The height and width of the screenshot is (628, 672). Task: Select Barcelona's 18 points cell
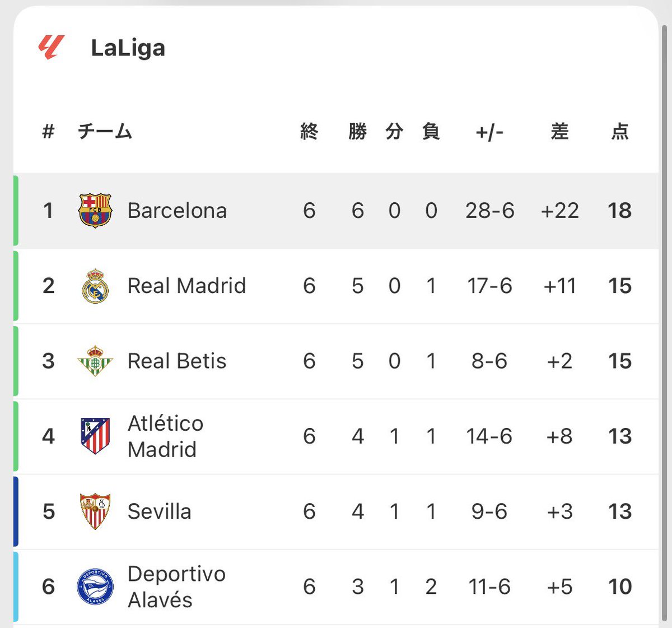pyautogui.click(x=620, y=211)
